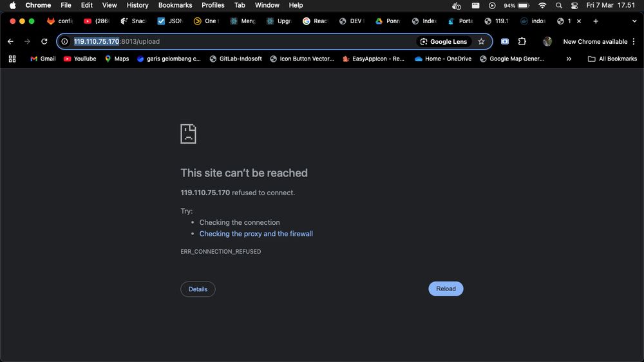Search page with Google Lens

444,41
